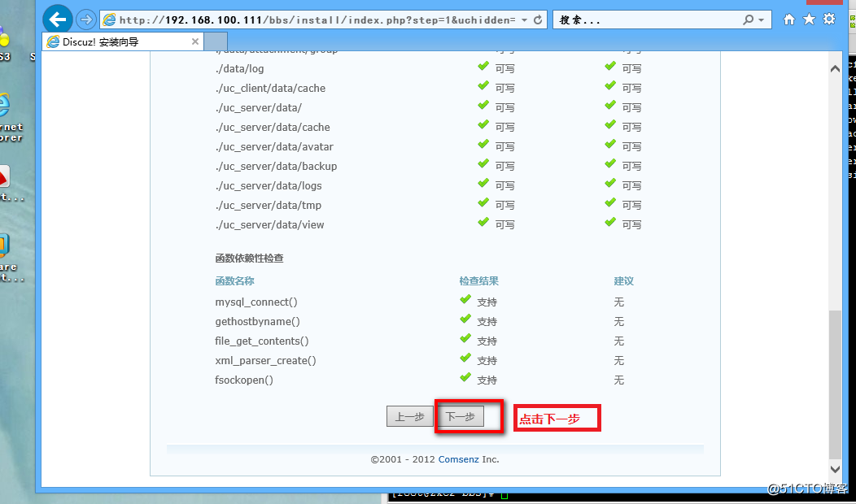Click ./data/log directory text

point(240,69)
